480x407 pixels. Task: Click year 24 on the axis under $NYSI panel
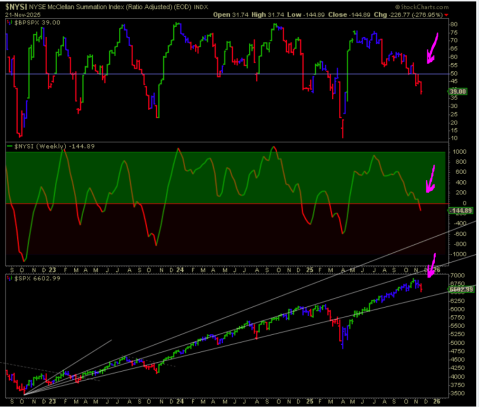(180, 270)
